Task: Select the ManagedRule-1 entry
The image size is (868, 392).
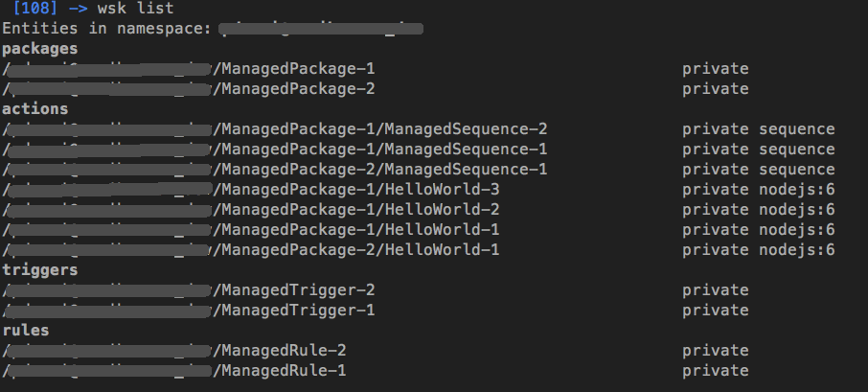Action: tap(279, 371)
